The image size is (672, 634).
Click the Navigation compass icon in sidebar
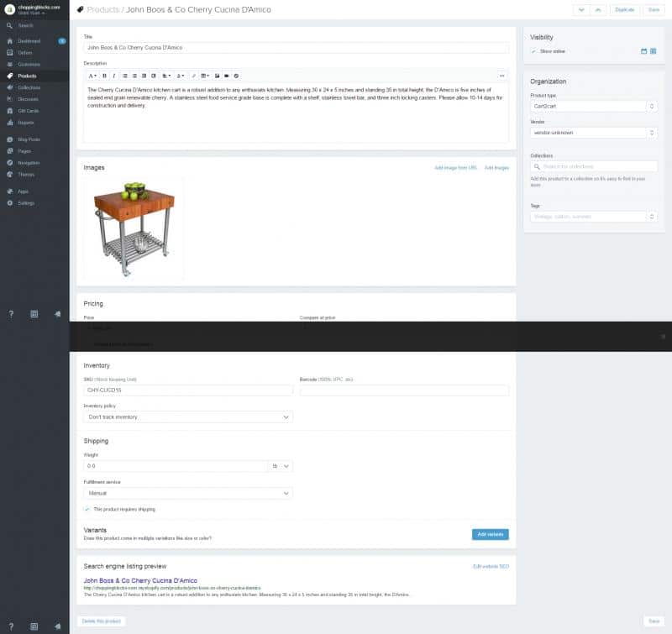10,163
